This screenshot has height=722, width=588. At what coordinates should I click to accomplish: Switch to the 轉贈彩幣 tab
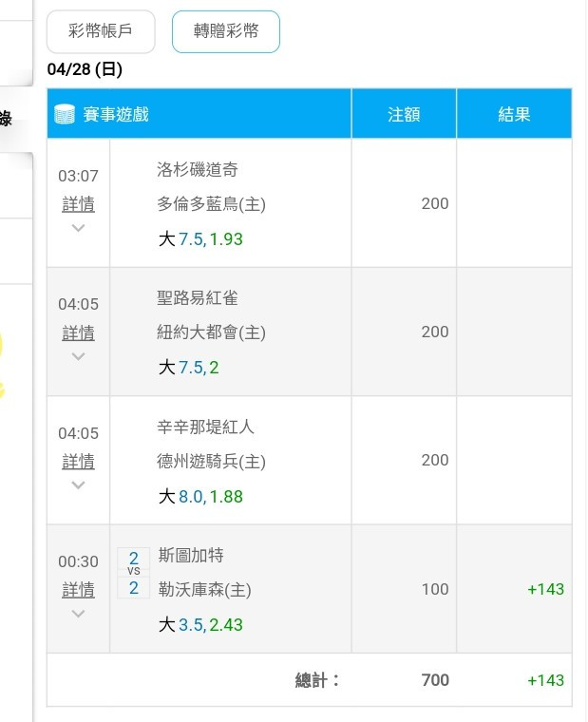[226, 31]
